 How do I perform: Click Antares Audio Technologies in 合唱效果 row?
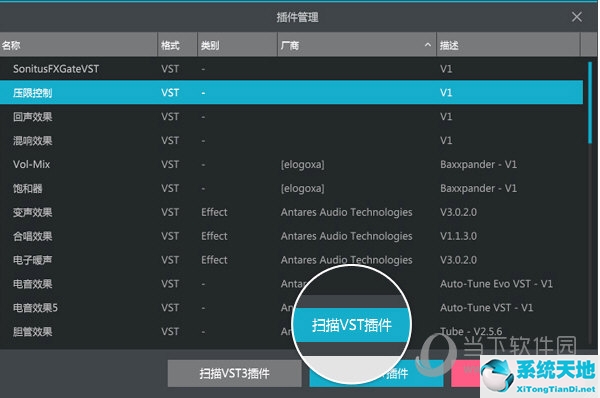click(x=347, y=236)
